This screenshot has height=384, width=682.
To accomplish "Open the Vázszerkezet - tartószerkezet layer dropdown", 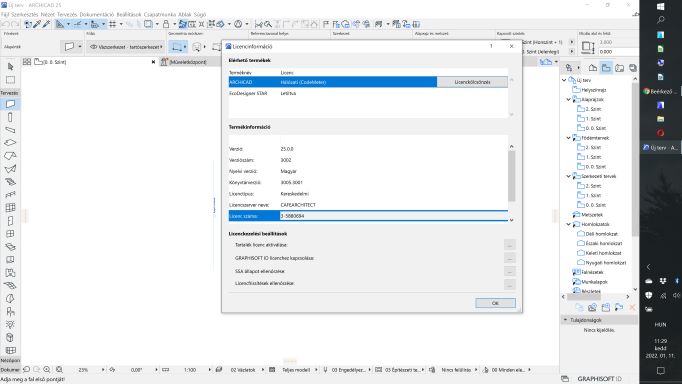I will [x=126, y=47].
